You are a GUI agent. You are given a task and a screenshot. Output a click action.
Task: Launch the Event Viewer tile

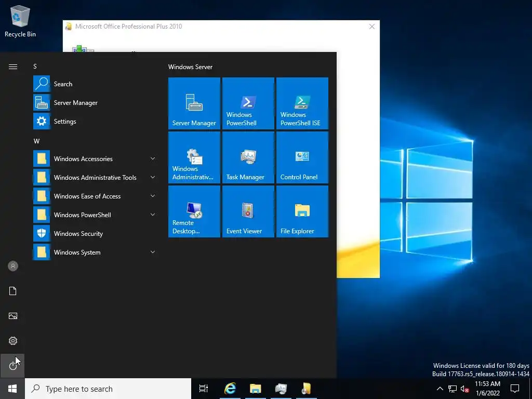[248, 211]
